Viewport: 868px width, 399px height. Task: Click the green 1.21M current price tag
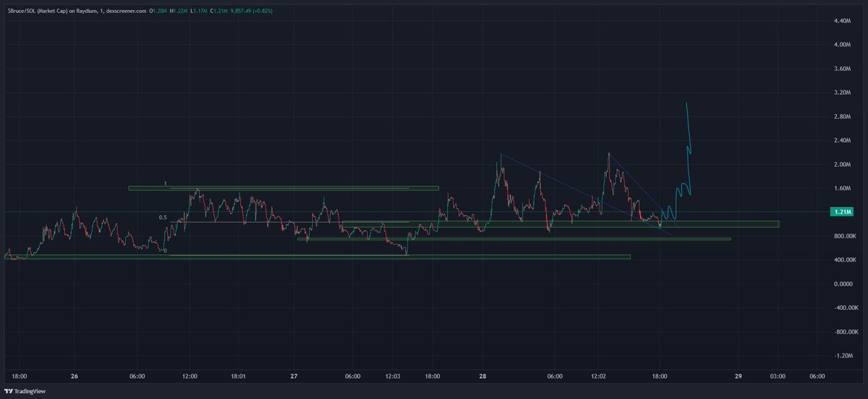[841, 211]
